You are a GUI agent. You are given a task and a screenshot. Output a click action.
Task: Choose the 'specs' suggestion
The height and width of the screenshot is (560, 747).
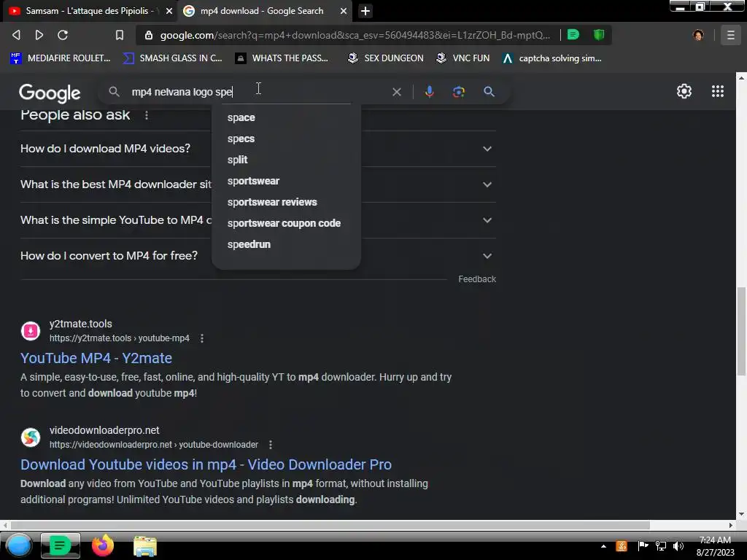coord(286,139)
